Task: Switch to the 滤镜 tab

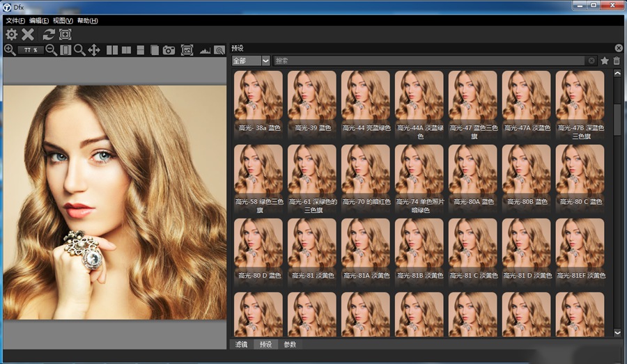Action: pos(241,345)
